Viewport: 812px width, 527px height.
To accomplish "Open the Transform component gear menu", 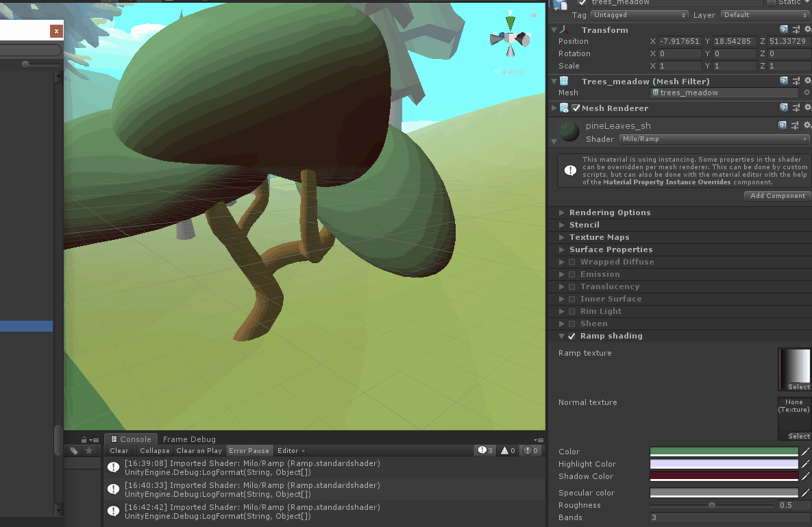I will click(x=807, y=30).
